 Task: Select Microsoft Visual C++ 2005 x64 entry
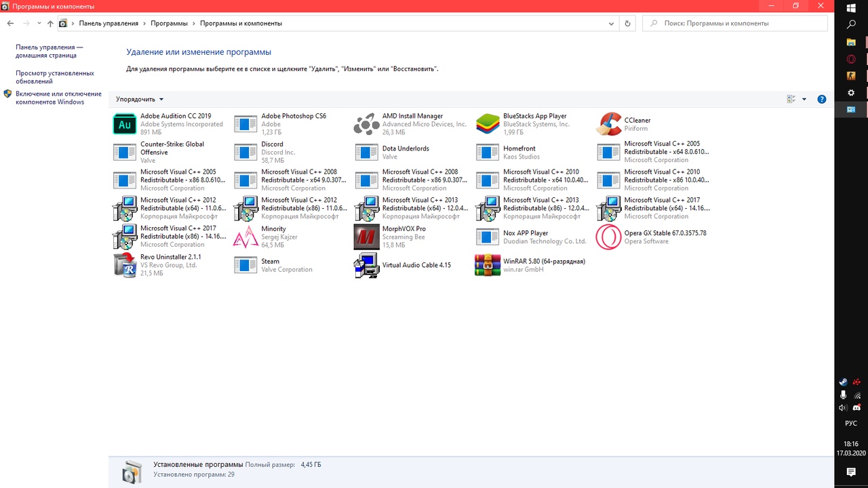pyautogui.click(x=654, y=152)
